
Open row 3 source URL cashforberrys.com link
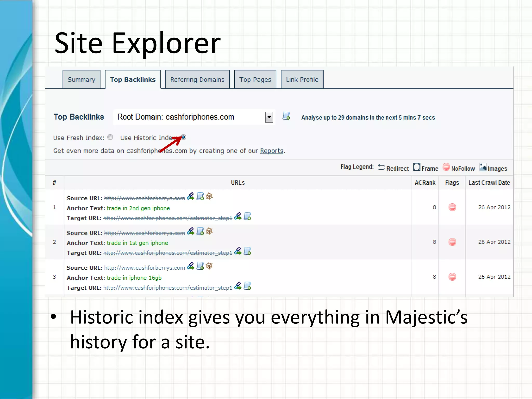click(144, 268)
